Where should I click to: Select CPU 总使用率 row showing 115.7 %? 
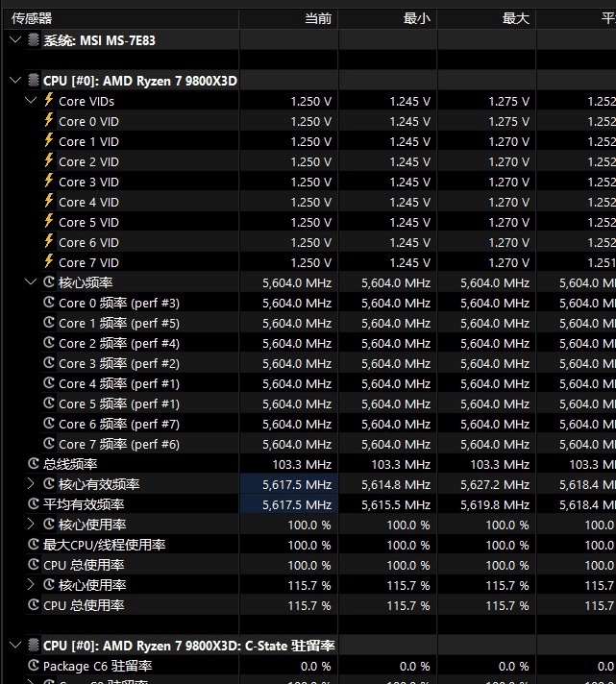[x=84, y=605]
